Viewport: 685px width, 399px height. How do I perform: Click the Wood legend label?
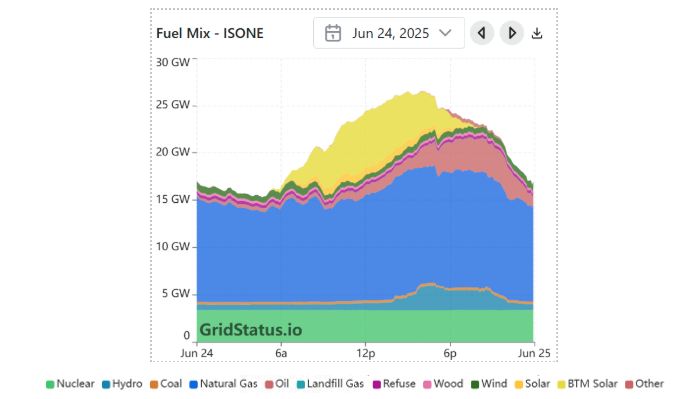point(448,384)
